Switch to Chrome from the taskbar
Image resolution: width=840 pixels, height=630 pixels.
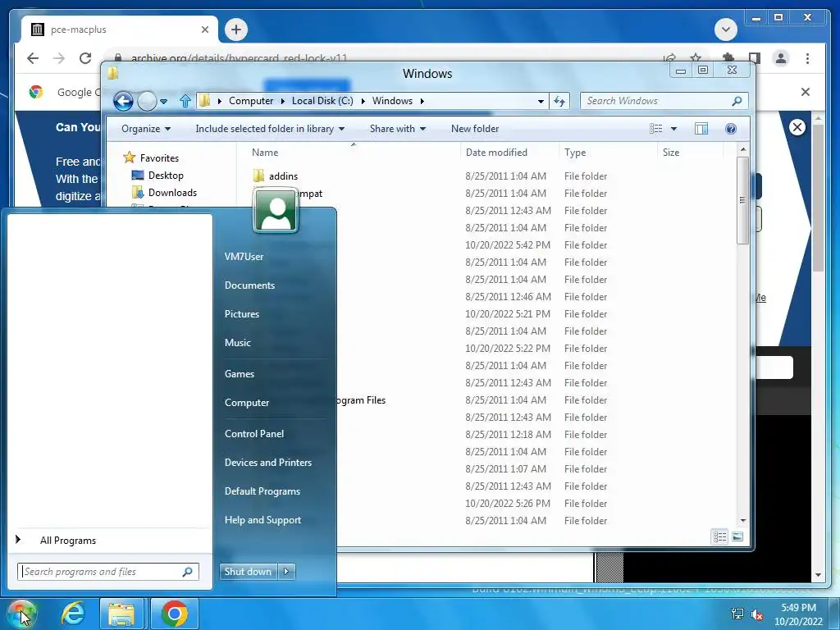click(x=174, y=614)
